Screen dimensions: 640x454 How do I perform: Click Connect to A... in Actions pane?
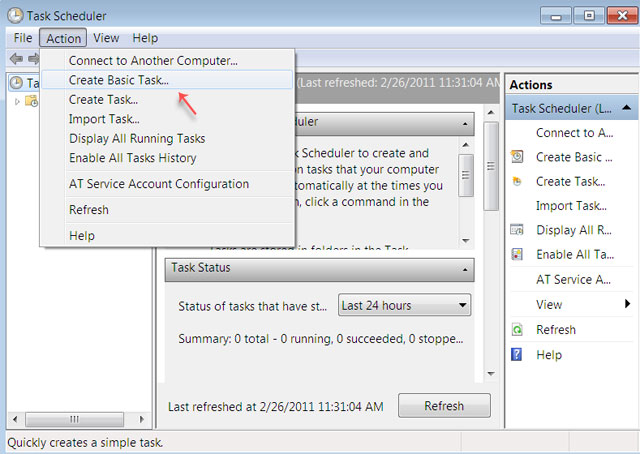click(x=574, y=133)
